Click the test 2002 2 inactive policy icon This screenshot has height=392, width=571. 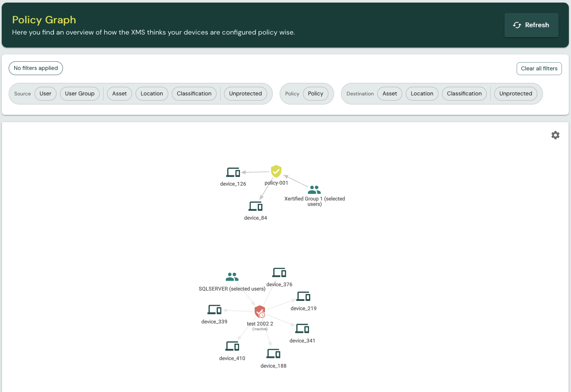tap(260, 312)
